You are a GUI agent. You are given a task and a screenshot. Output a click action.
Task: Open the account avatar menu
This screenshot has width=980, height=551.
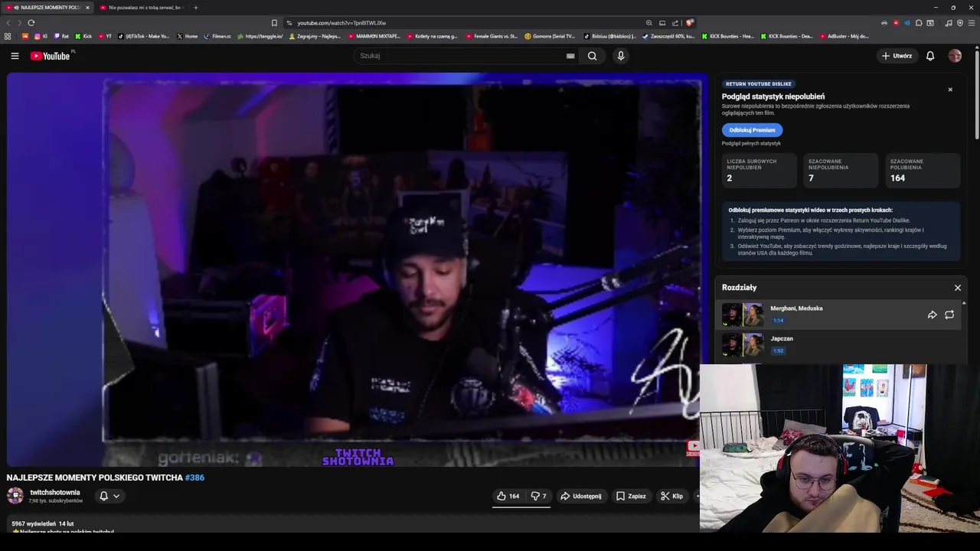(x=955, y=56)
